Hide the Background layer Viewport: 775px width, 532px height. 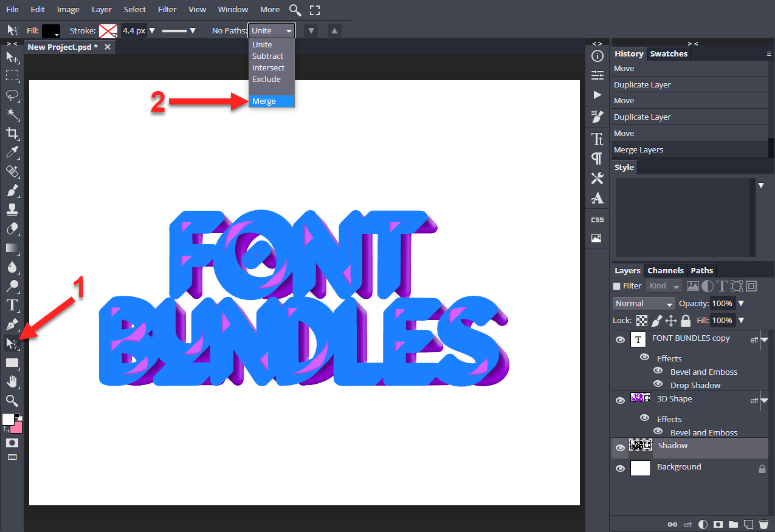(620, 469)
